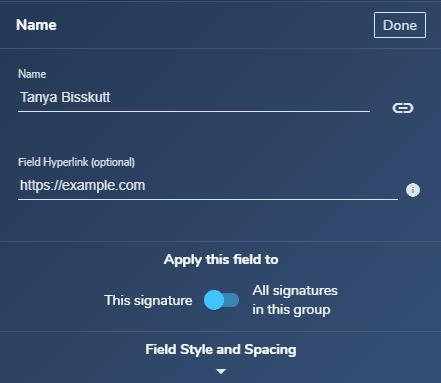Toggle the Apply this field to switch
441x383 pixels.
coord(221,300)
